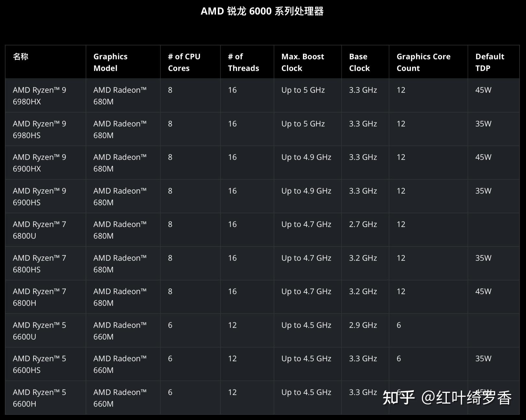Click the Ryzen 5 6600U name cell
The width and height of the screenshot is (526, 420).
[x=39, y=331]
